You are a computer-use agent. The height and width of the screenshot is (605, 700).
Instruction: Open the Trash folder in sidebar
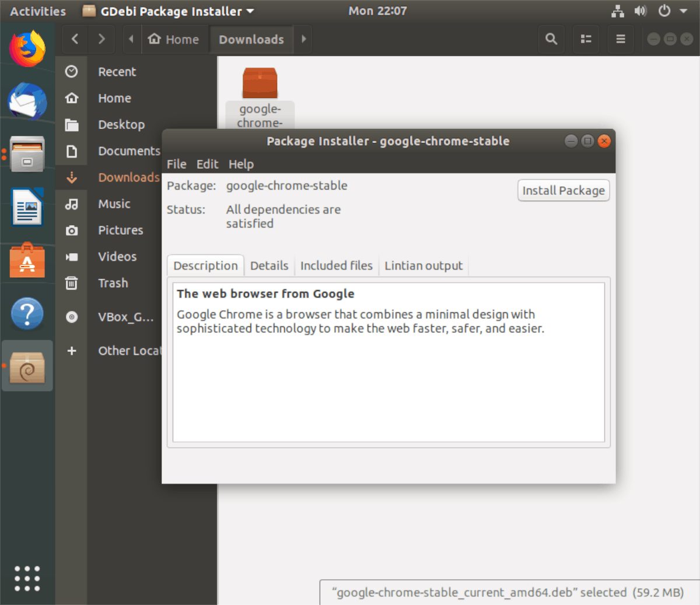[x=113, y=284]
